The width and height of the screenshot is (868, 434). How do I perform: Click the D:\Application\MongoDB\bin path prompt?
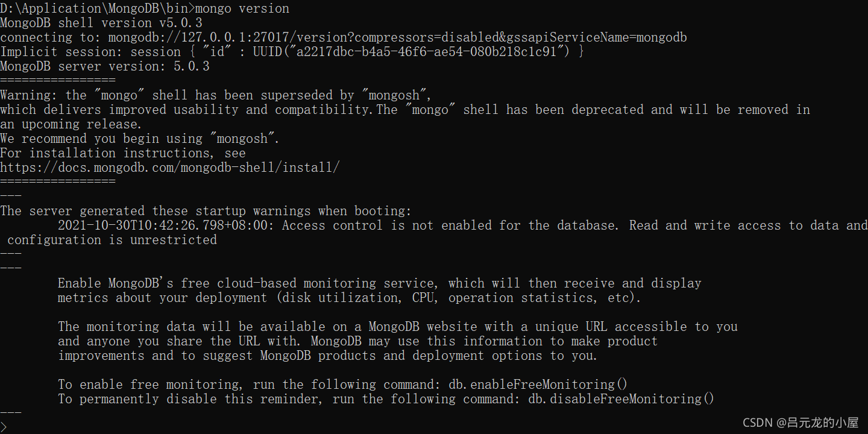click(x=96, y=8)
